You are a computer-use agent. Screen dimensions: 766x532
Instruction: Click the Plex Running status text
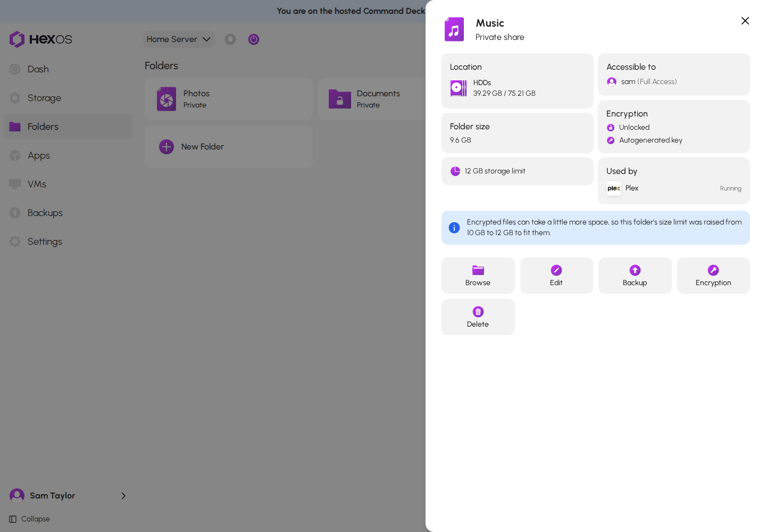pyautogui.click(x=730, y=188)
